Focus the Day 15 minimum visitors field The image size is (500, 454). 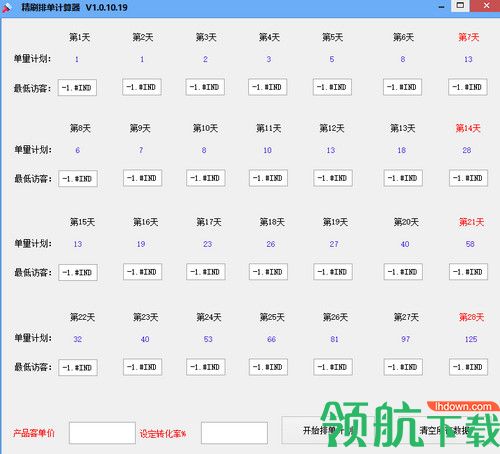[78, 272]
